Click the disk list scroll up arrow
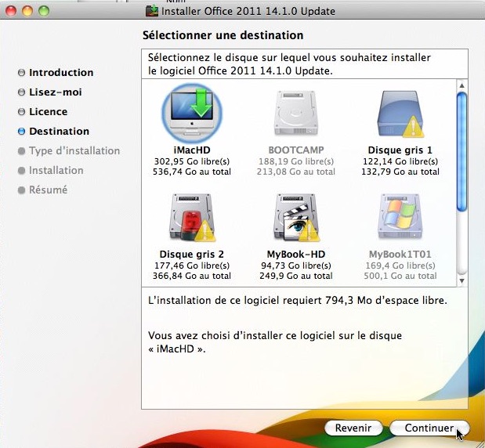The height and width of the screenshot is (448, 485). coord(461,85)
